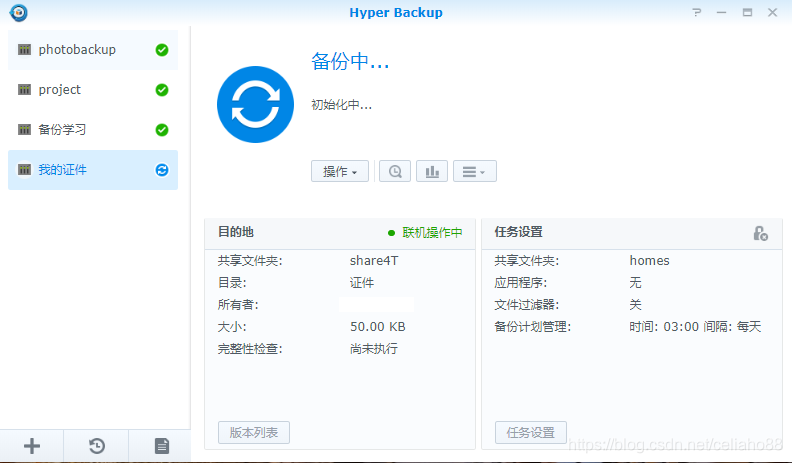792x463 pixels.
Task: Close the Hyper Backup window
Action: point(772,12)
